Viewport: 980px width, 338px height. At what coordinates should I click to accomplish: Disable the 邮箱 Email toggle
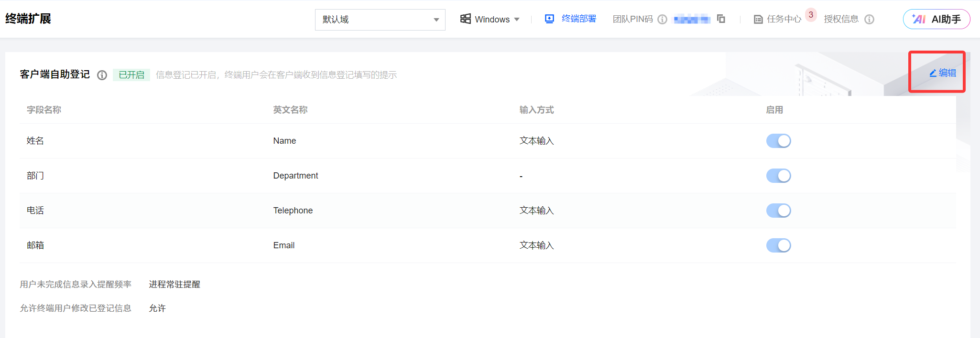(x=778, y=245)
